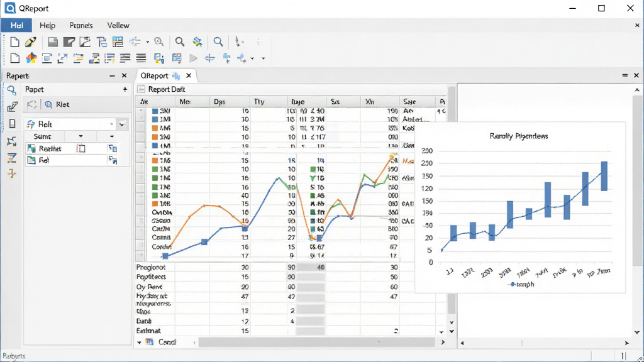644x362 pixels.
Task: Close the Repert side panel
Action: (x=124, y=75)
